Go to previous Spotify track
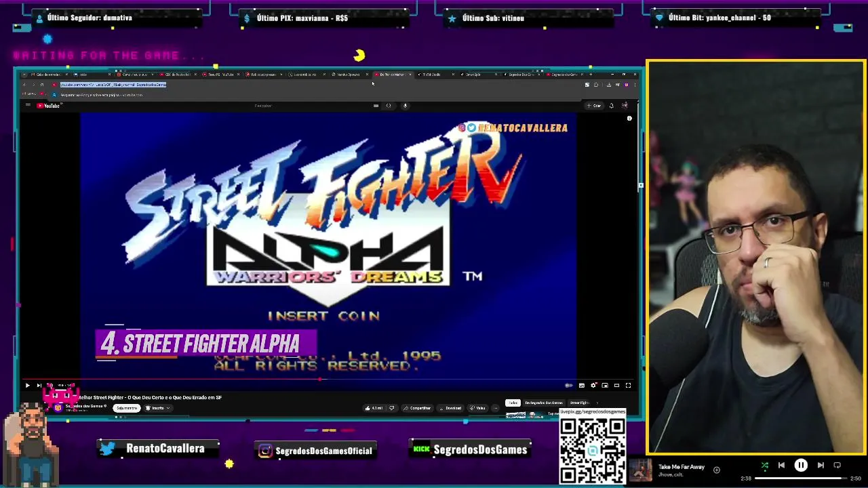The image size is (868, 488). coord(781,466)
